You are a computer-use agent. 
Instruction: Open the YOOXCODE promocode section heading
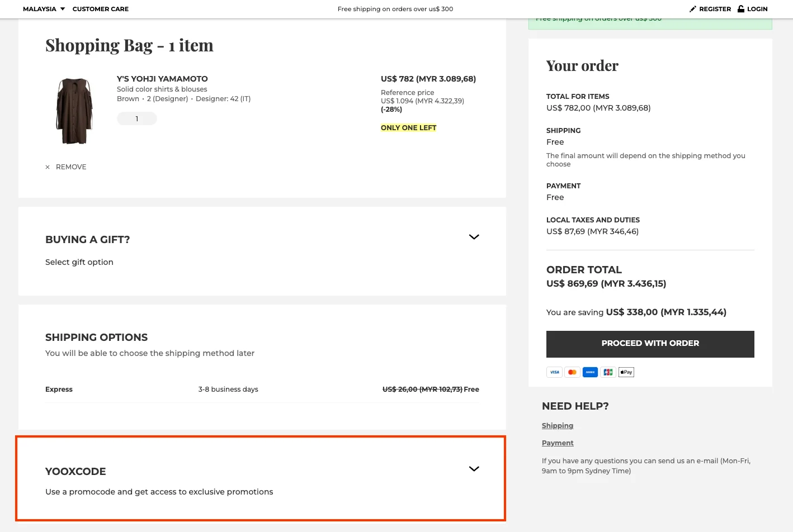[75, 472]
